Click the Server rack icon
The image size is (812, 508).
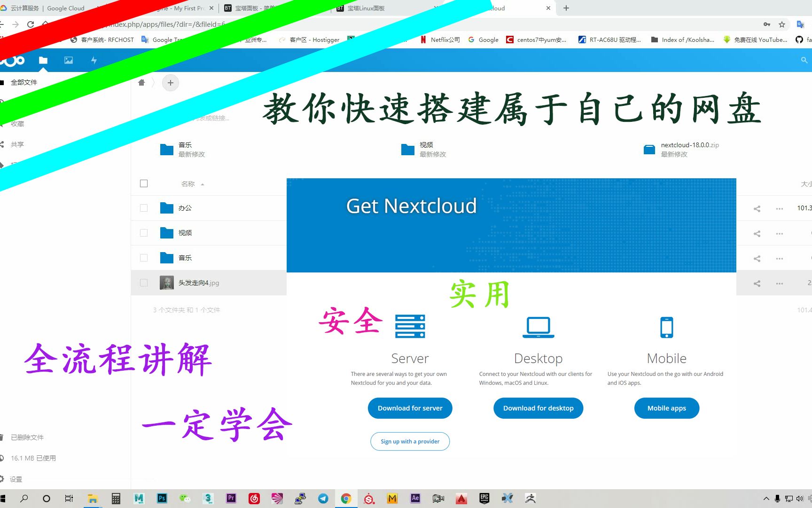pyautogui.click(x=410, y=326)
